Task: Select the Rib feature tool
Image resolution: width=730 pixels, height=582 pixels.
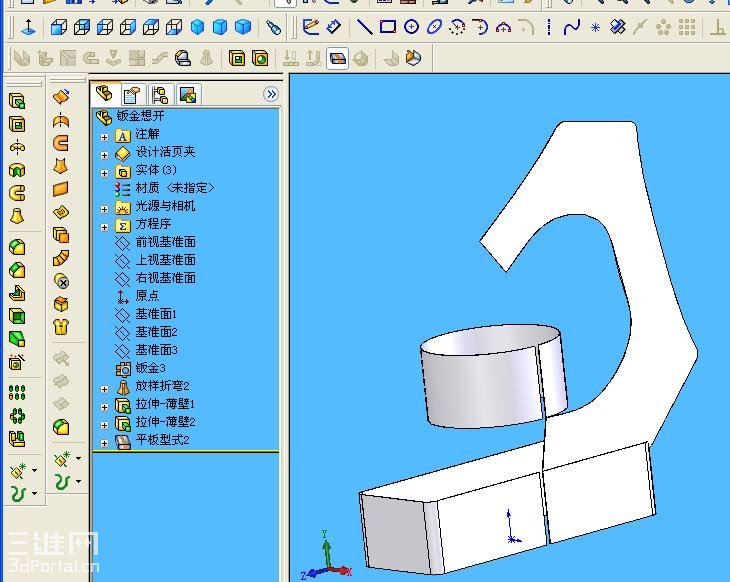Action: click(17, 293)
